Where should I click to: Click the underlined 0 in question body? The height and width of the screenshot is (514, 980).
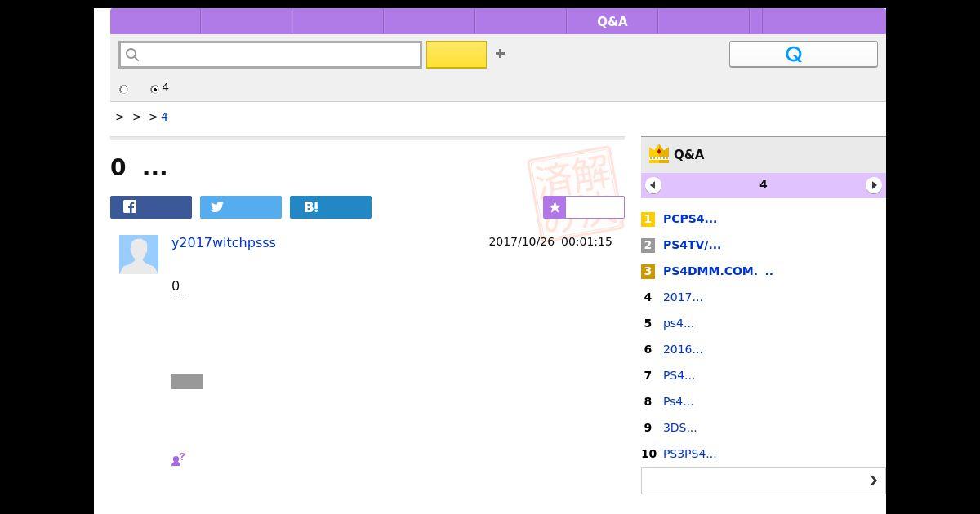[176, 286]
